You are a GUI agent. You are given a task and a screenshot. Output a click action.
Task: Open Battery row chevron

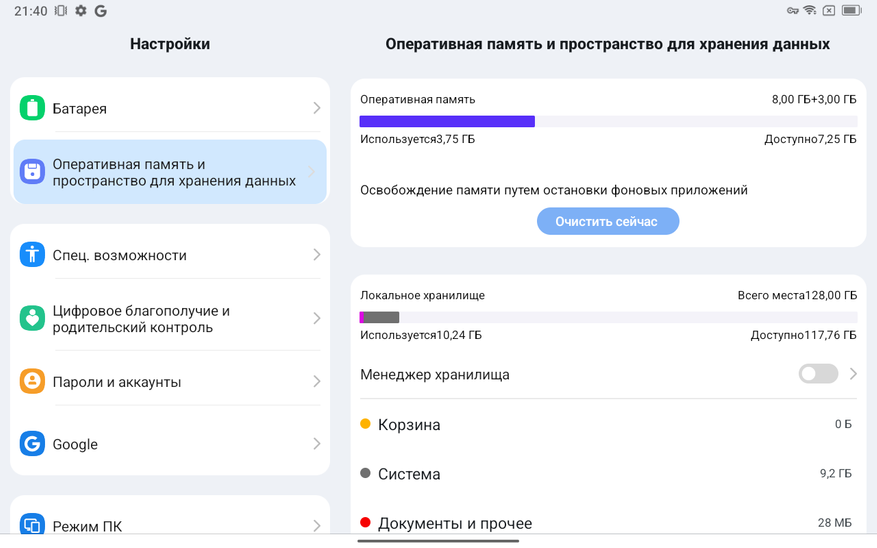316,108
